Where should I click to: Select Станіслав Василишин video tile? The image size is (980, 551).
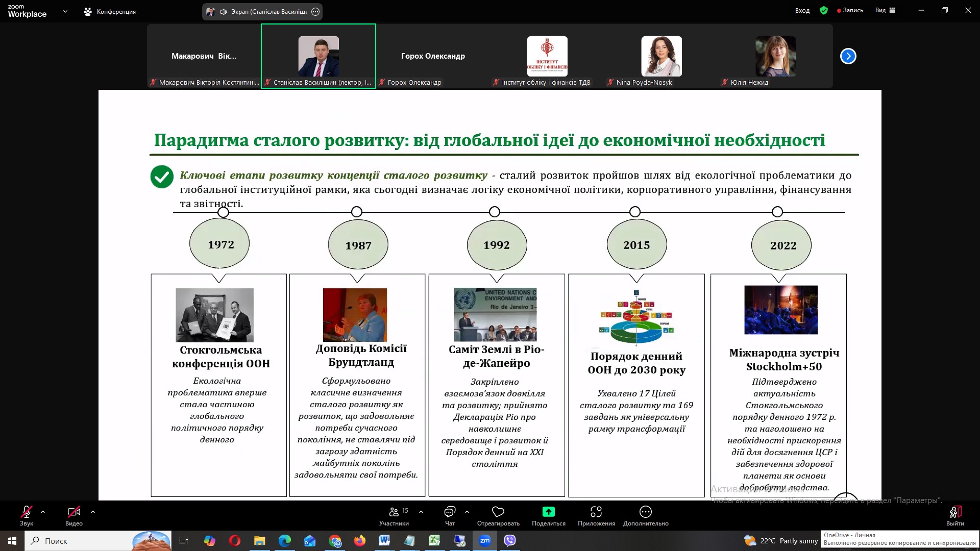tap(318, 56)
